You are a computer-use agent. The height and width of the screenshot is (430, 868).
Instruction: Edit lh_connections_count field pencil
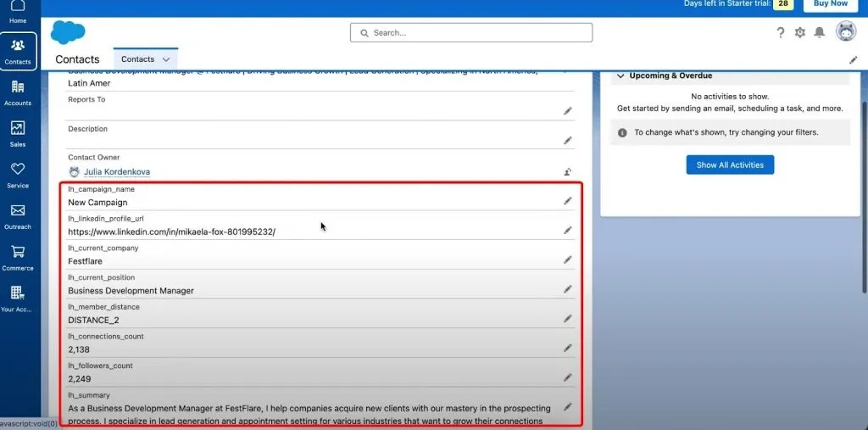[x=567, y=348]
